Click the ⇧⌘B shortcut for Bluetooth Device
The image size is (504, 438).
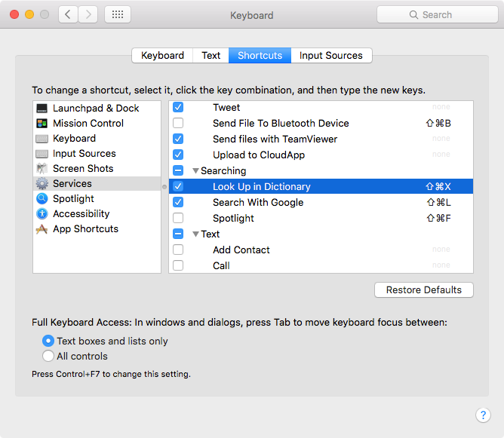pyautogui.click(x=438, y=124)
